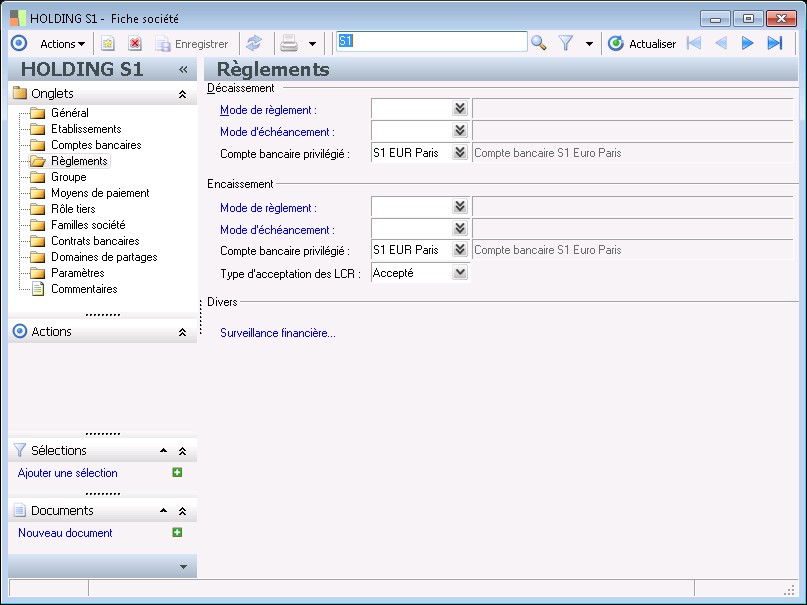This screenshot has width=807, height=605.
Task: Click the status bar grip corner
Action: (790, 590)
